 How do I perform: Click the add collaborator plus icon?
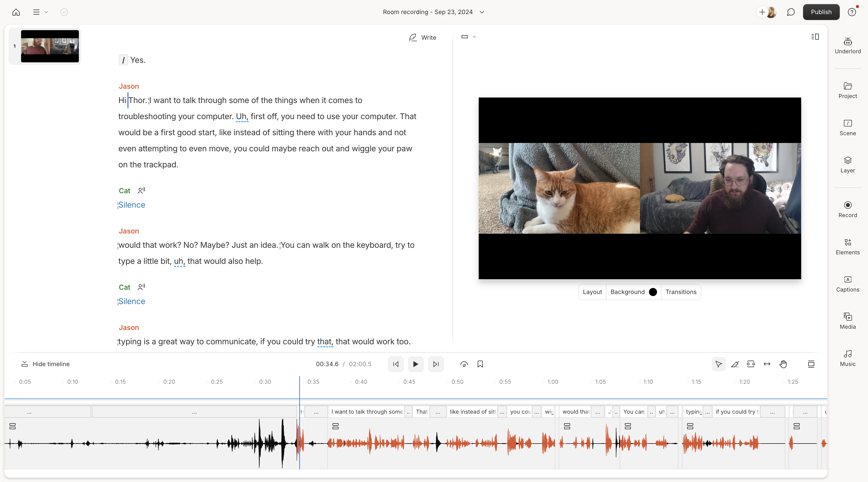pyautogui.click(x=762, y=12)
